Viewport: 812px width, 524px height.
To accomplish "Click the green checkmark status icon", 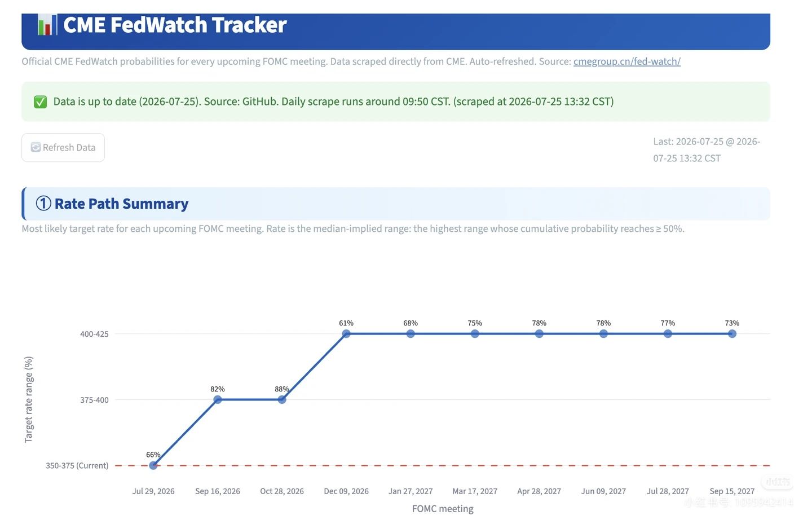I will coord(40,102).
